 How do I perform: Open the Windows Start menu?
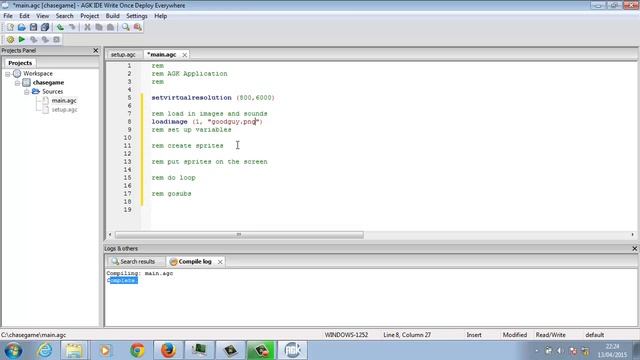pyautogui.click(x=13, y=351)
